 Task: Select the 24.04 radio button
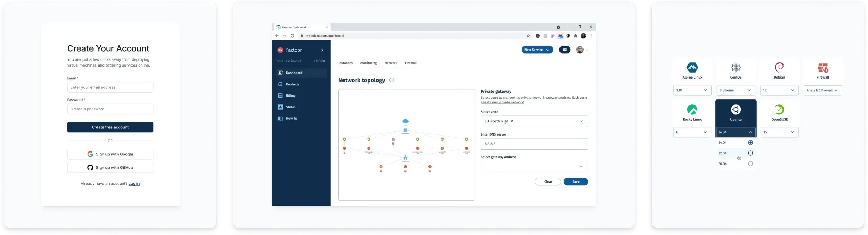[x=750, y=143]
